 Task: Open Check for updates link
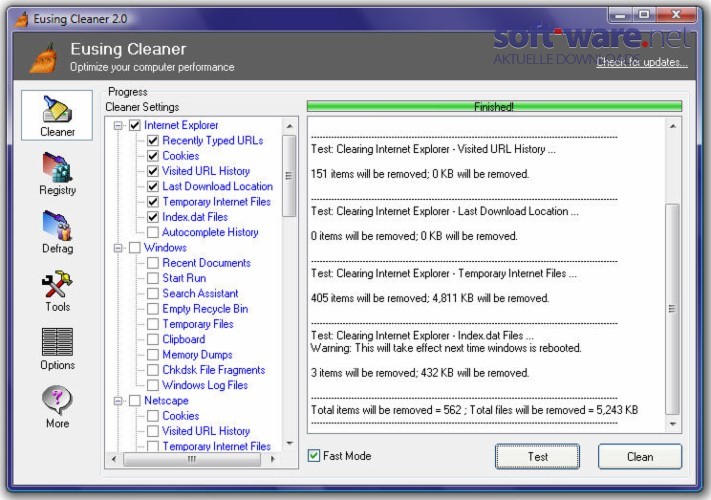[x=642, y=62]
